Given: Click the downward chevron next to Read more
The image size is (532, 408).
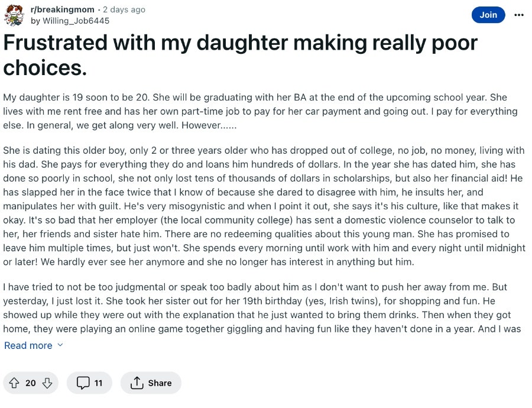Looking at the screenshot, I should 59,345.
